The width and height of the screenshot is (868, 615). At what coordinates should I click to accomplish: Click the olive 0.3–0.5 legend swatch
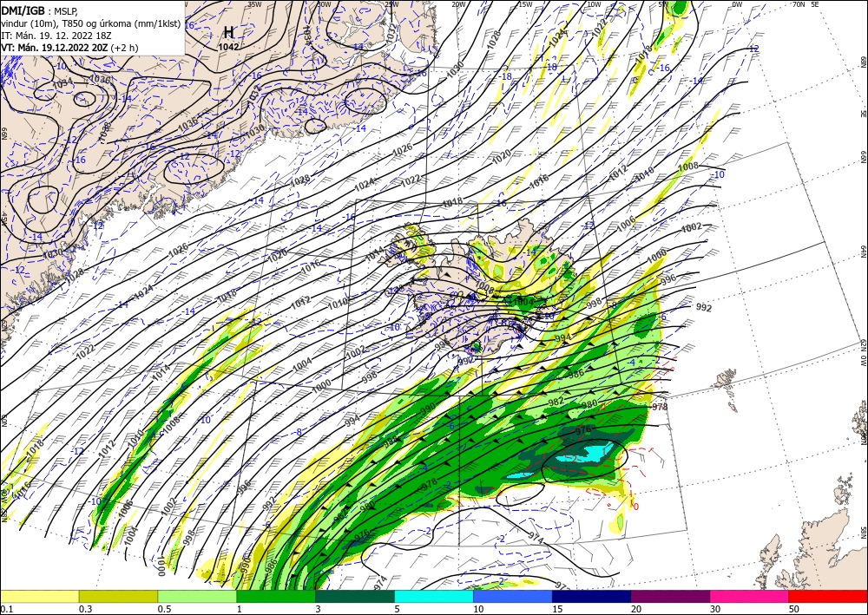click(x=118, y=597)
